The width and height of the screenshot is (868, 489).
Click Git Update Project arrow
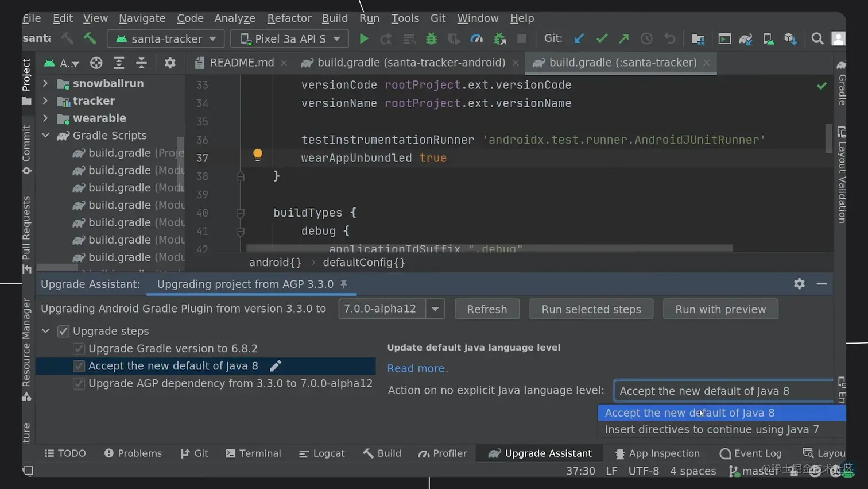point(579,38)
